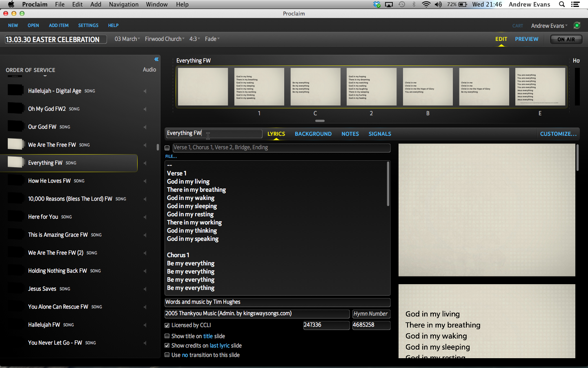Click the CCLI song number field 4685258
The width and height of the screenshot is (588, 368).
371,325
